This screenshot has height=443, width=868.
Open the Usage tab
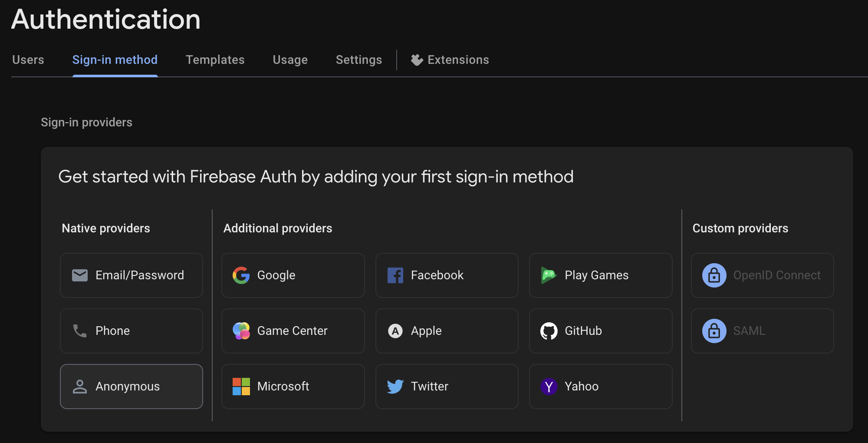[290, 60]
